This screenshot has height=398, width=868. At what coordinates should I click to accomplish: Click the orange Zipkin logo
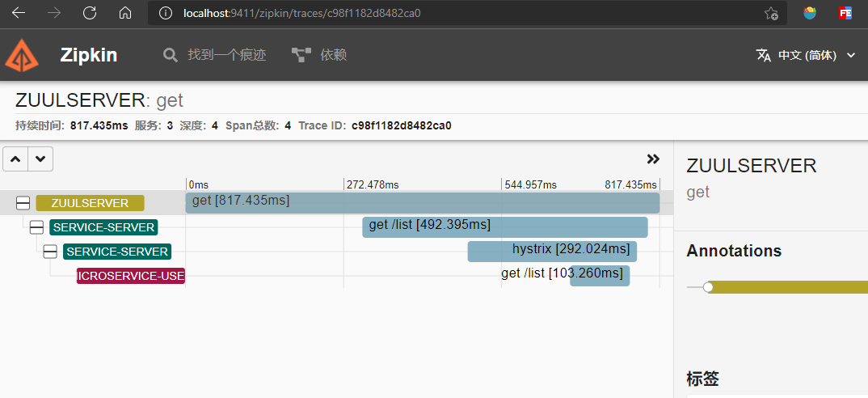(22, 55)
